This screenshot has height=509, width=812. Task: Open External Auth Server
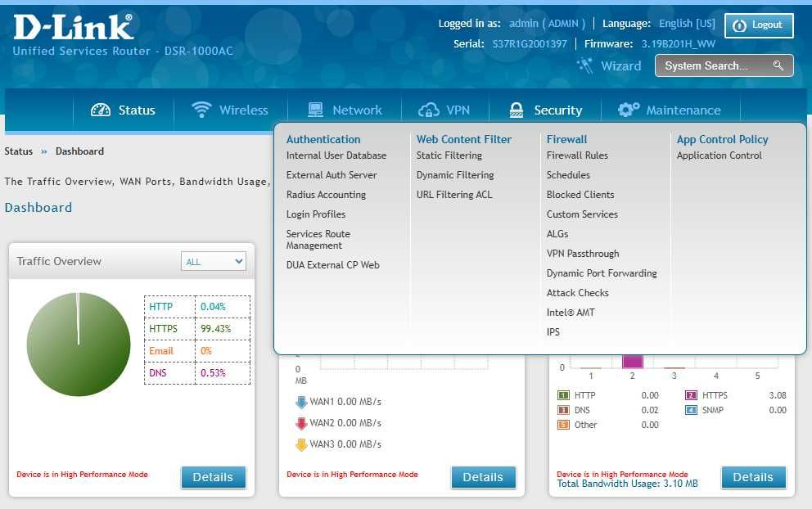point(332,175)
